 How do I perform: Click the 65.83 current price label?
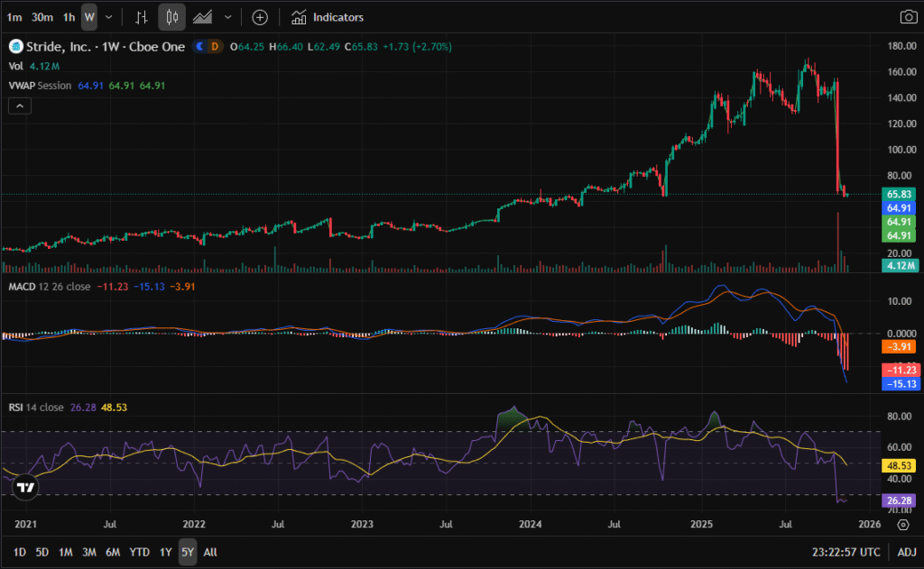tap(900, 194)
